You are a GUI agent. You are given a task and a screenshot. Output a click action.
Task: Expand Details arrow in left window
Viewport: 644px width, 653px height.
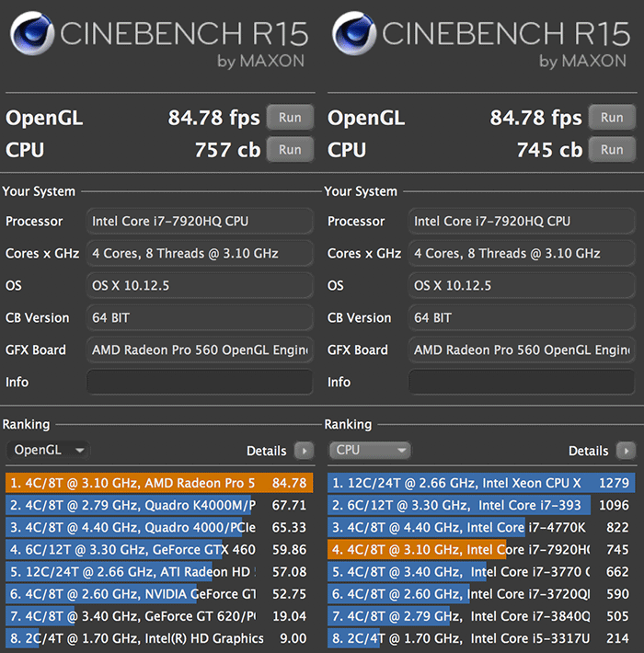tap(305, 451)
